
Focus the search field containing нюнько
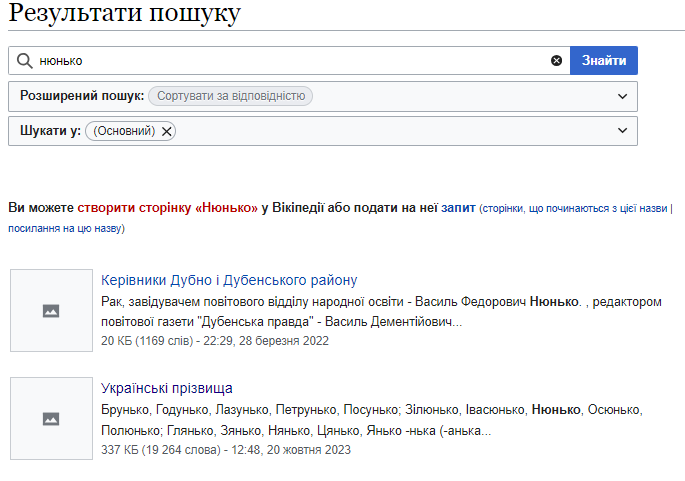tap(290, 61)
